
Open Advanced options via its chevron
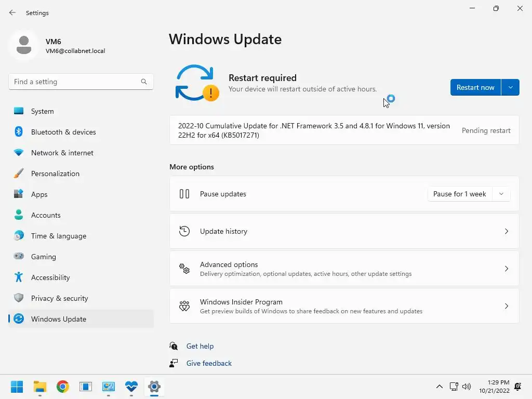(x=506, y=269)
